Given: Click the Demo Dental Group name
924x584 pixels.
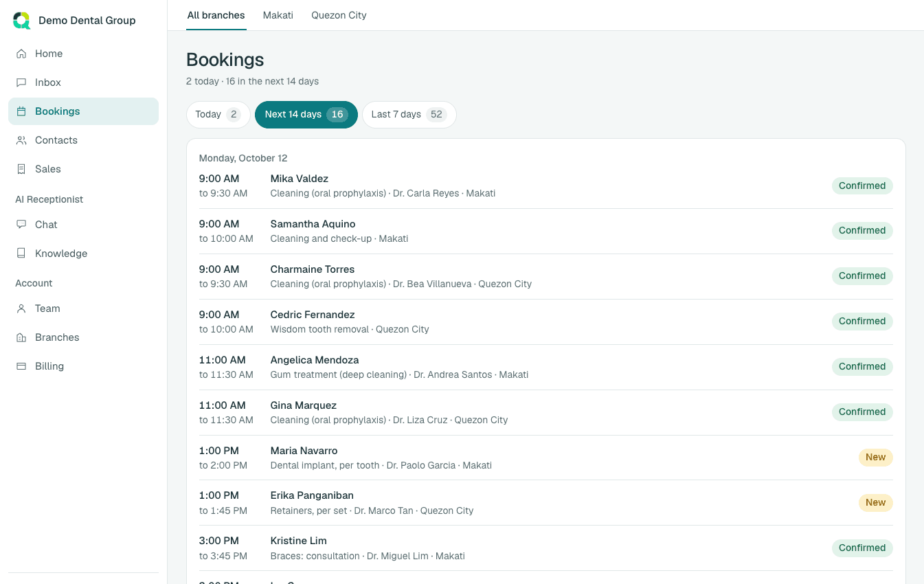Looking at the screenshot, I should tap(87, 21).
